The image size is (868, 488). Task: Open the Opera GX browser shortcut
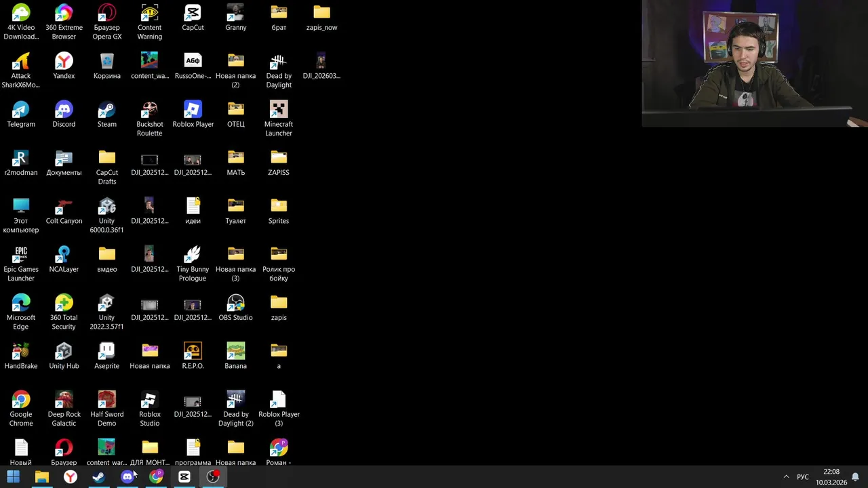pyautogui.click(x=106, y=22)
